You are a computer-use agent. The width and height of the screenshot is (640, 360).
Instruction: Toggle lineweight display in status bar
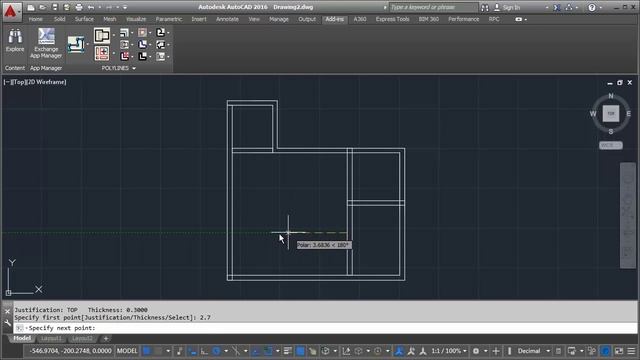click(x=288, y=351)
